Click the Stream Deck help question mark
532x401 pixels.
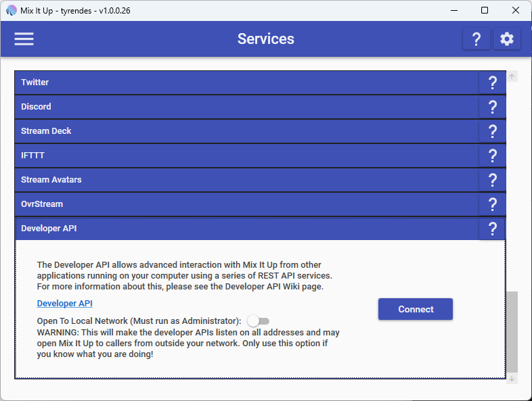pos(492,131)
